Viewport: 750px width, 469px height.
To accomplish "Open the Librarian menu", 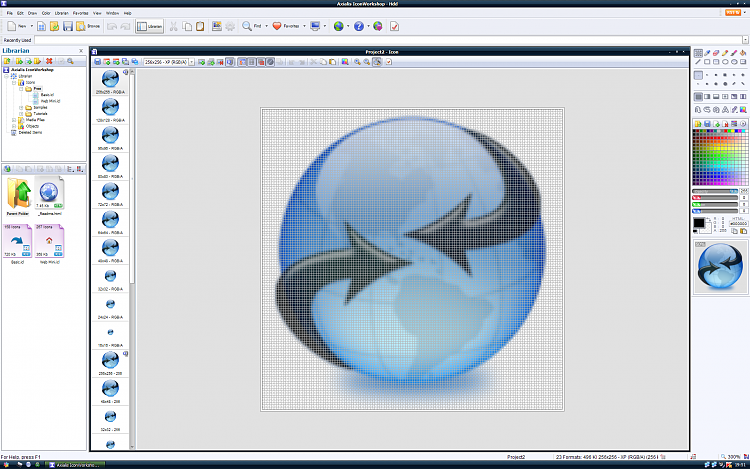I will pos(62,13).
